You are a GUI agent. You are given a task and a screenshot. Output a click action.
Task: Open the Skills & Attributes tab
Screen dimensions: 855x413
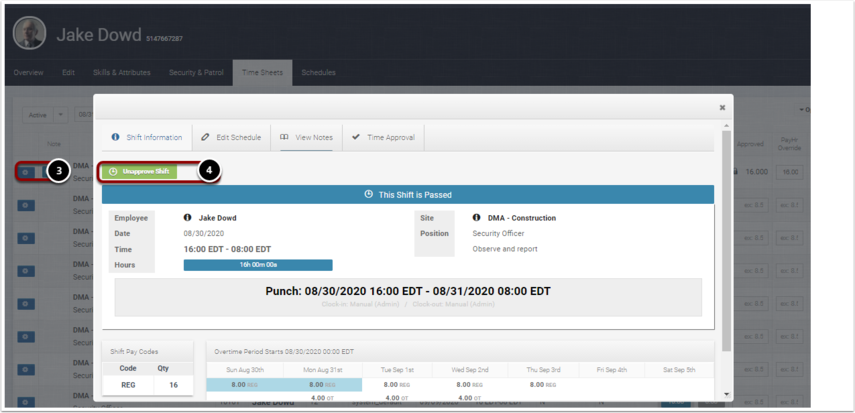[x=121, y=73]
